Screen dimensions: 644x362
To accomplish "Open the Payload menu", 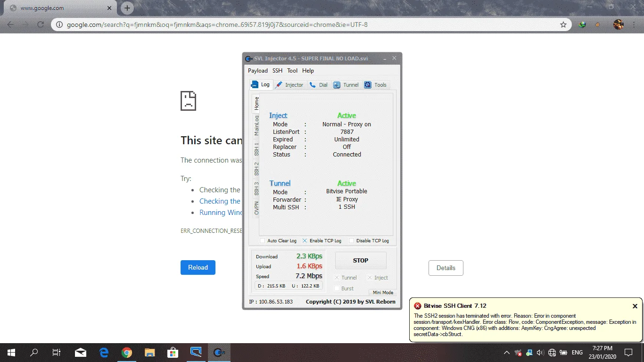I will pos(258,71).
